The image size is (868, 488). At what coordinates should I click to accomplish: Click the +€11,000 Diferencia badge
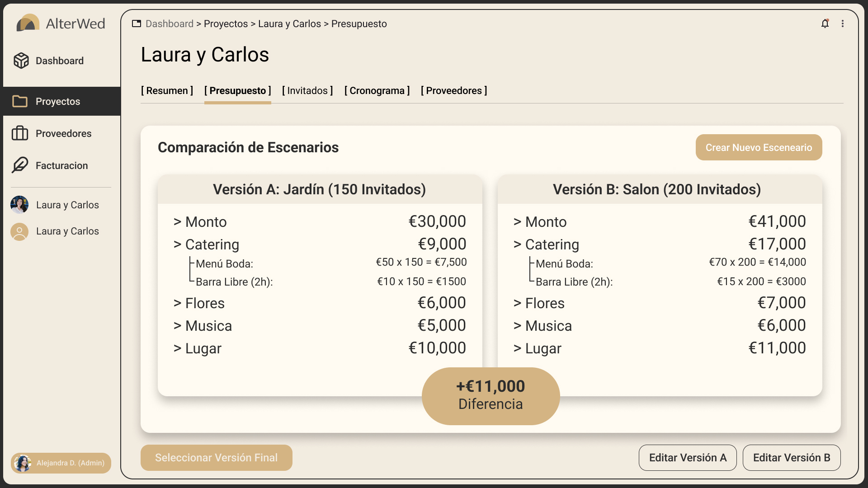tap(491, 395)
